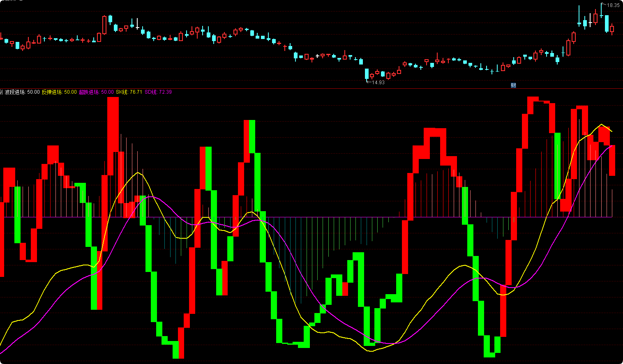
Task: Select the large cyan candle below 18.35
Action: click(607, 23)
